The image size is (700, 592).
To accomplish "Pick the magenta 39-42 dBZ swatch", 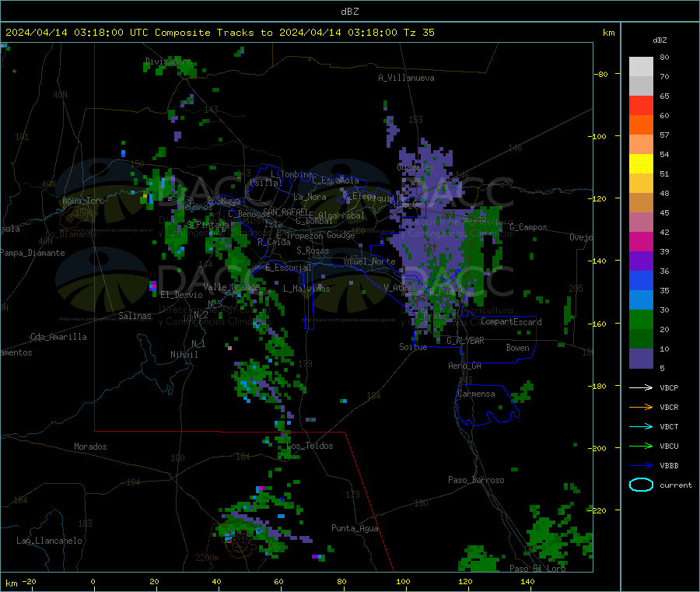I will tap(641, 241).
